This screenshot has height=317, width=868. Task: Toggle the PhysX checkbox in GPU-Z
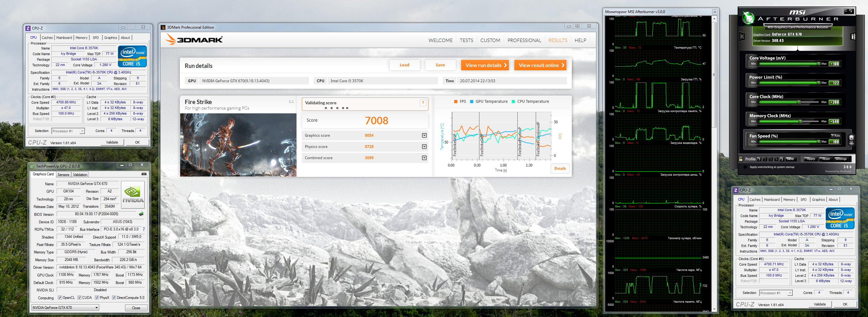(97, 298)
